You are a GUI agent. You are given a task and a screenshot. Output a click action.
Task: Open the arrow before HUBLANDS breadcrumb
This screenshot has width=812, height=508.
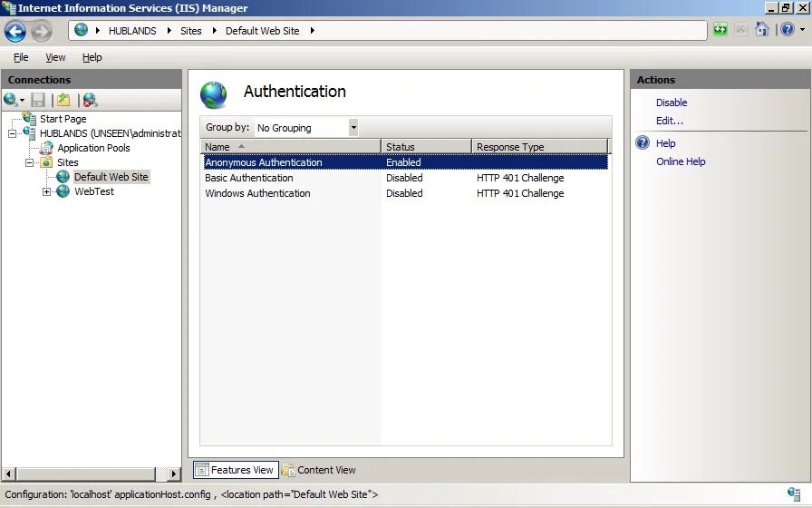pos(97,31)
